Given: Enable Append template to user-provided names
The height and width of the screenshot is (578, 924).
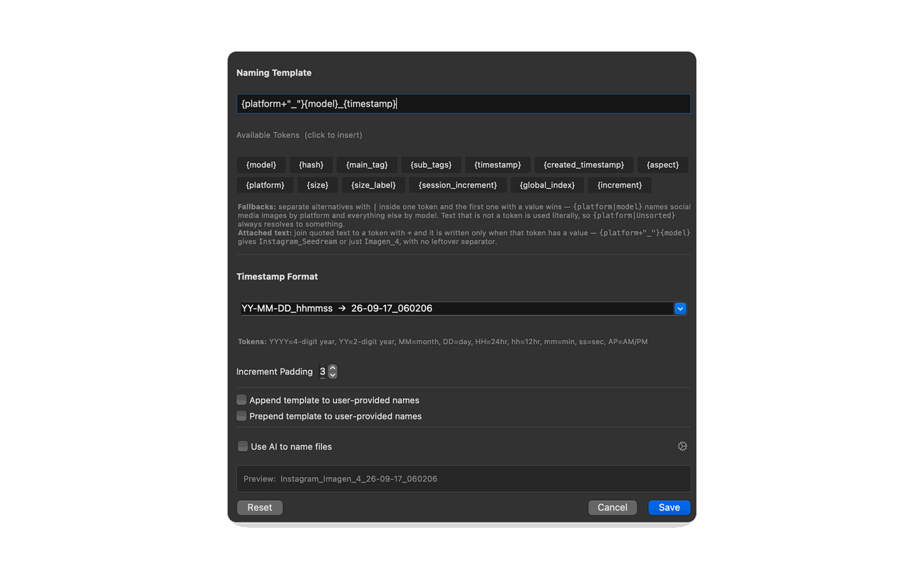Looking at the screenshot, I should [242, 400].
